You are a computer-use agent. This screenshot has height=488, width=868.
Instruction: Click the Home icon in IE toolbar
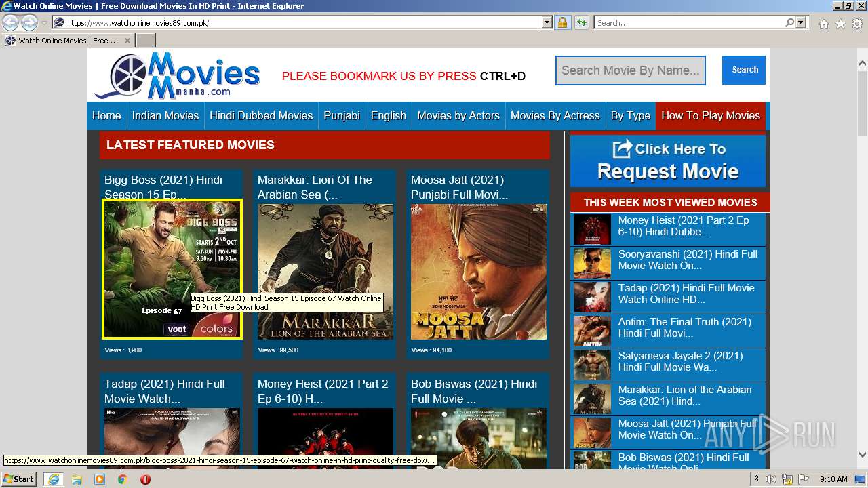click(x=823, y=24)
